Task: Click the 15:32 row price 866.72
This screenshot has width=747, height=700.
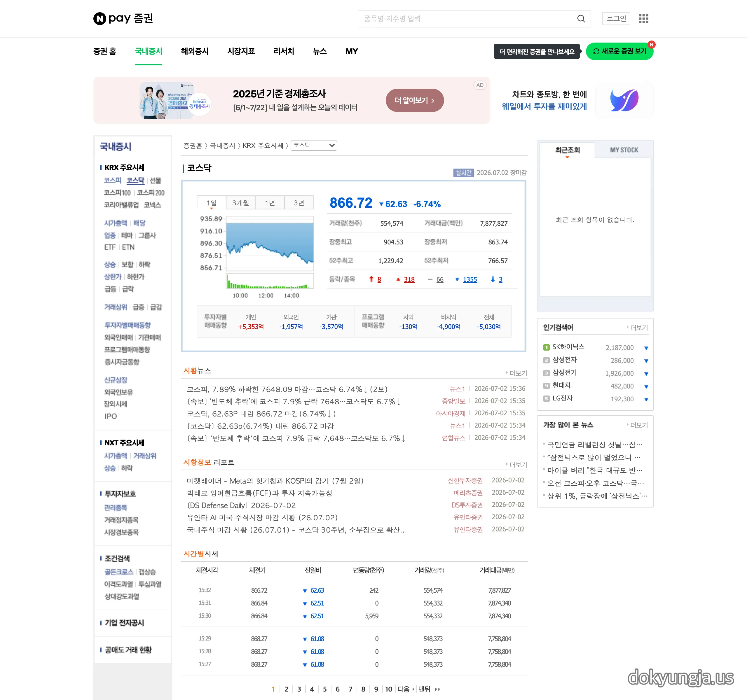Action: (x=259, y=590)
